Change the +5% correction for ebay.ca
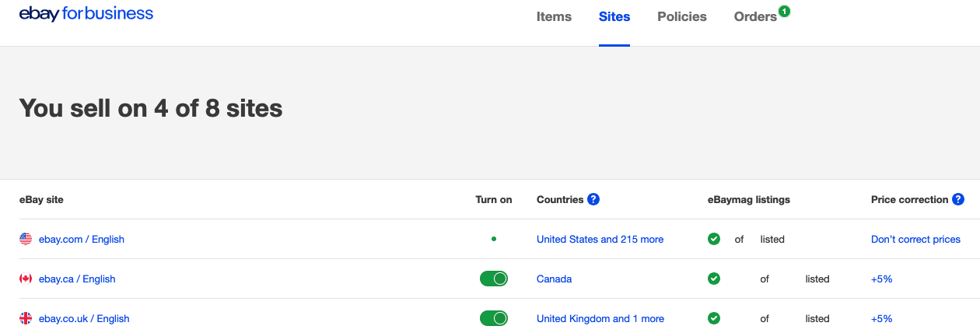The width and height of the screenshot is (980, 333). [881, 279]
